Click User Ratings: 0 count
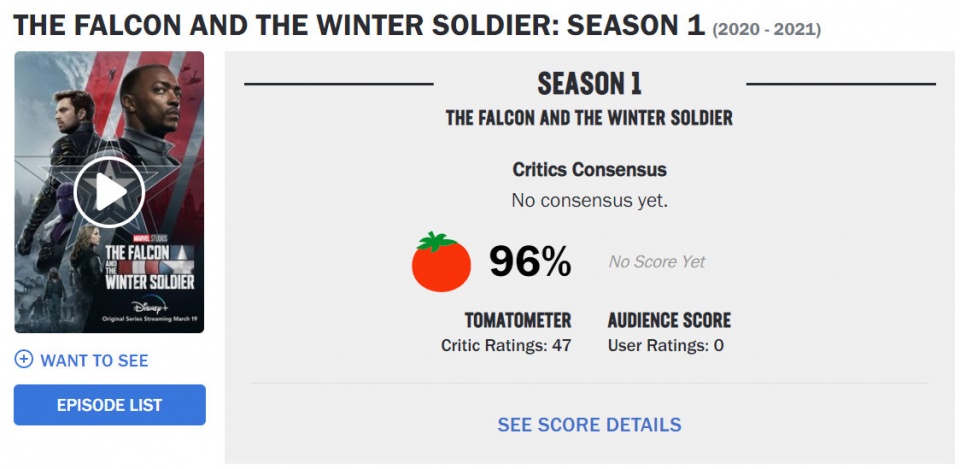Image resolution: width=960 pixels, height=469 pixels. pos(666,345)
